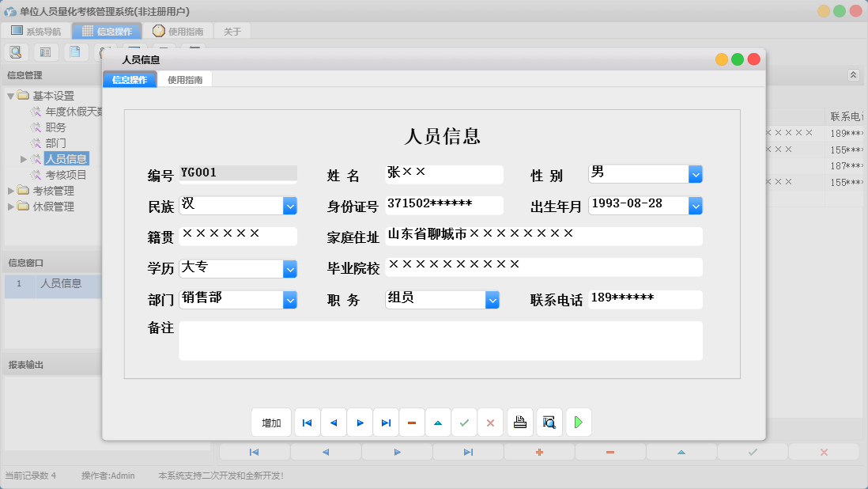The image size is (868, 489).
Task: Open the 性别 gender dropdown
Action: (x=694, y=173)
